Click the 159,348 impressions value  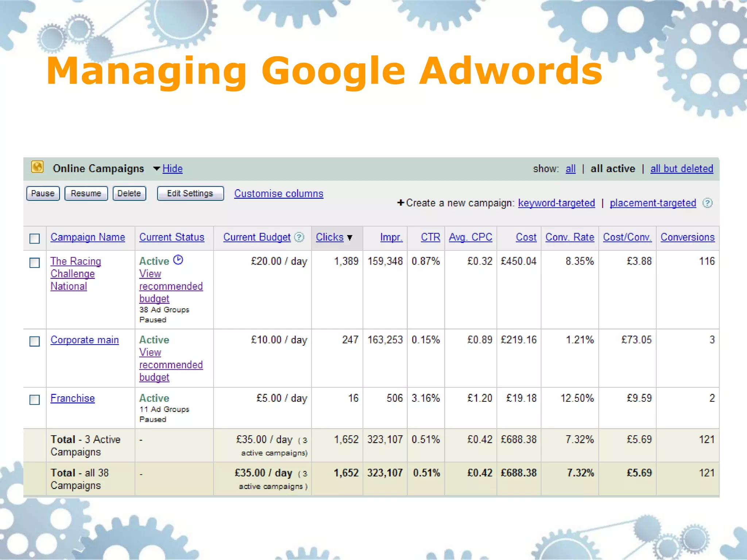coord(385,261)
